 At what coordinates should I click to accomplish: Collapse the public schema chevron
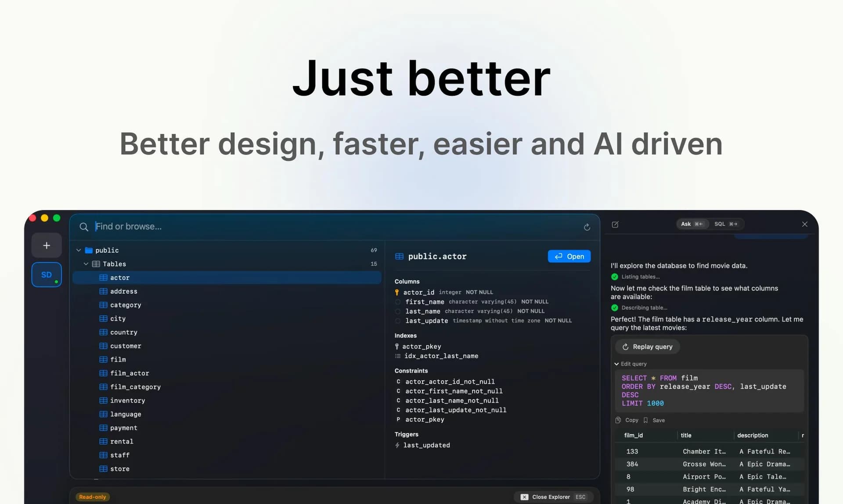(x=79, y=250)
